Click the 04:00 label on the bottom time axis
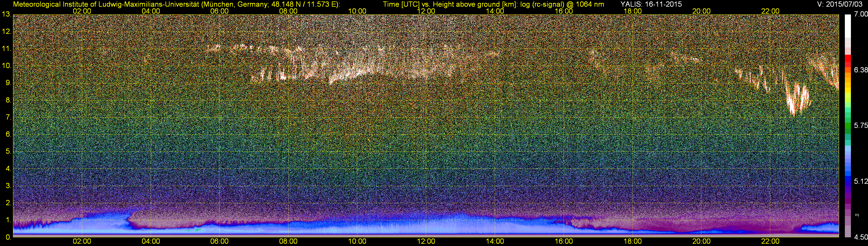This screenshot has height=246, width=868. point(151,242)
